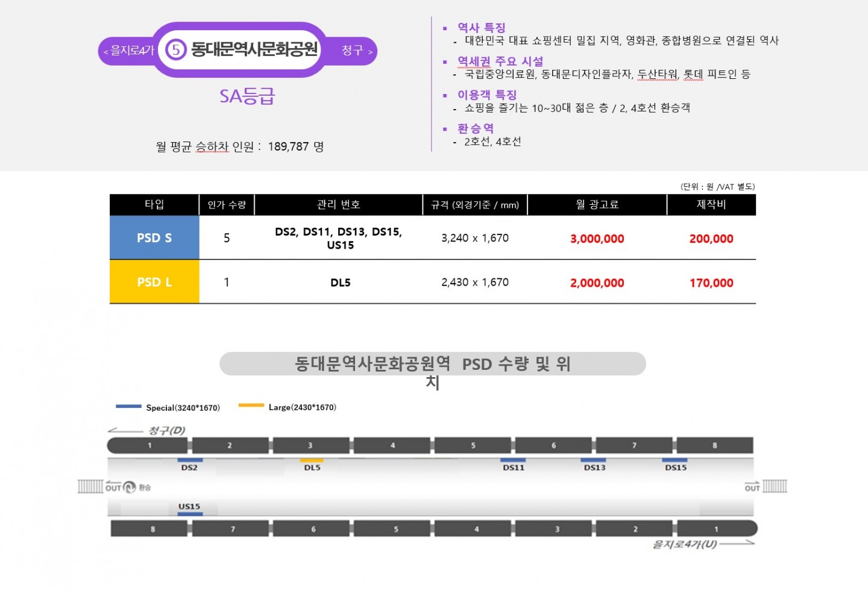Click the 관리 번호 column header
Image resolution: width=868 pixels, height=597 pixels.
[338, 204]
